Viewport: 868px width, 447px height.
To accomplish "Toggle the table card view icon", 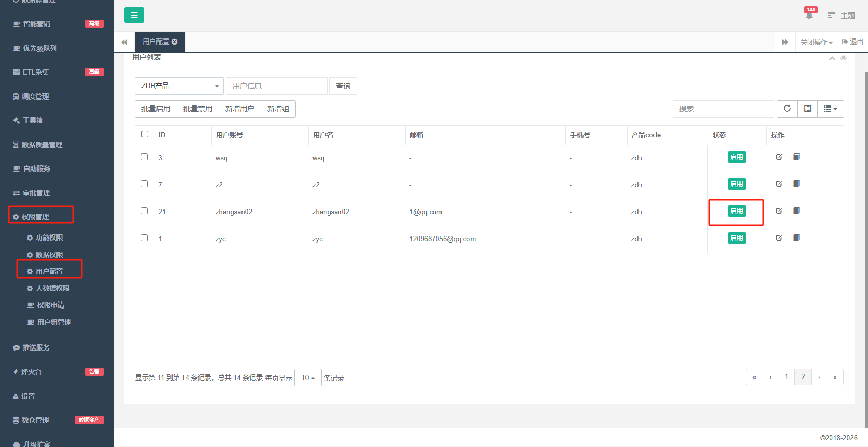I will [807, 109].
